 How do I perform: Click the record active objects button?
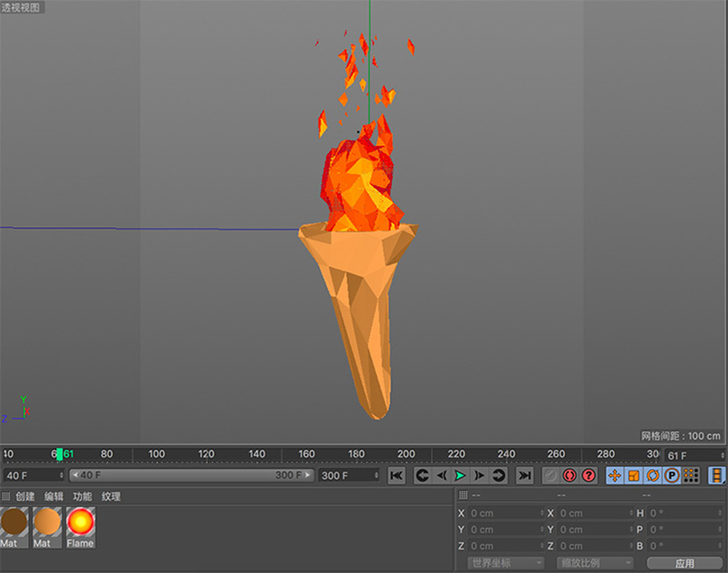pos(550,476)
